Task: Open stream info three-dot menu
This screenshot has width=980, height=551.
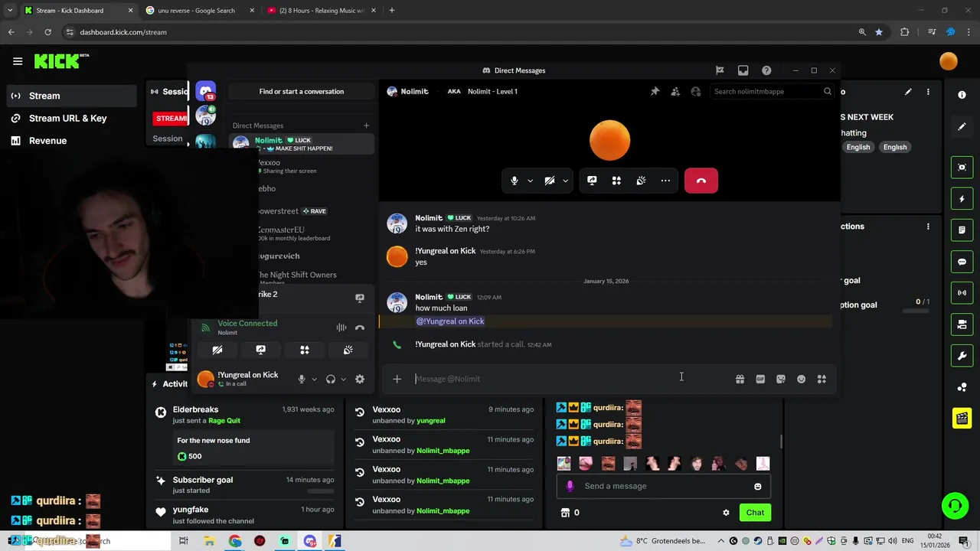Action: pyautogui.click(x=928, y=92)
